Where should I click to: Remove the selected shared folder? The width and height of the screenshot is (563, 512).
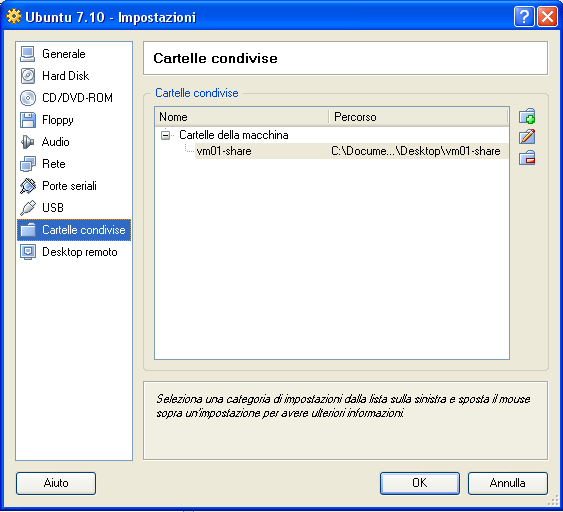coord(527,158)
